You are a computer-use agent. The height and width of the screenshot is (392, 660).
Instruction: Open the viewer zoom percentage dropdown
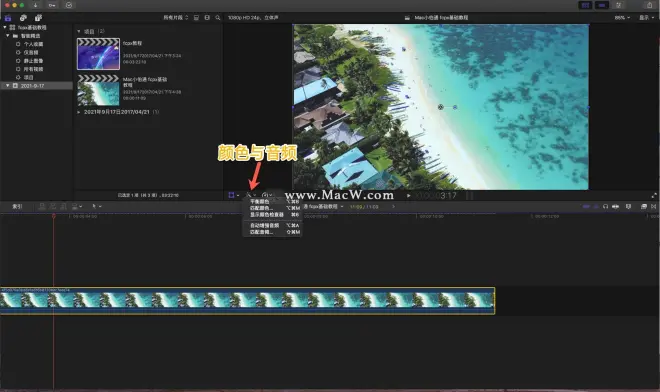pyautogui.click(x=622, y=18)
